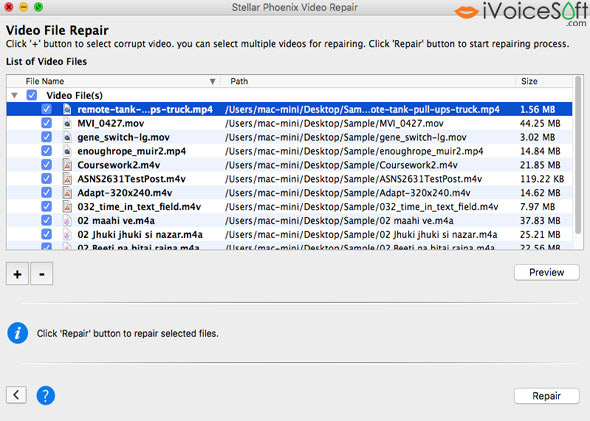The height and width of the screenshot is (421, 590).
Task: Click the file icon next to gene_switch-lg.mov
Action: (67, 137)
